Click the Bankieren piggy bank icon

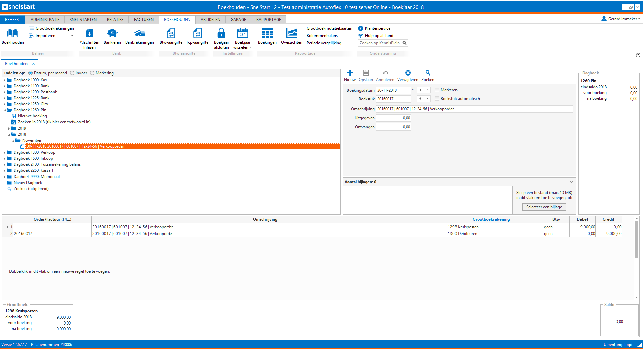112,34
